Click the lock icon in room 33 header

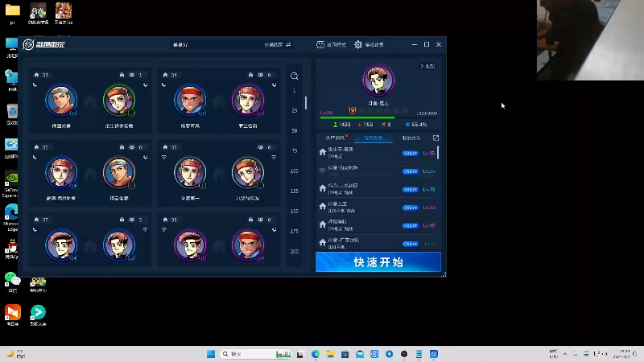coord(122,75)
